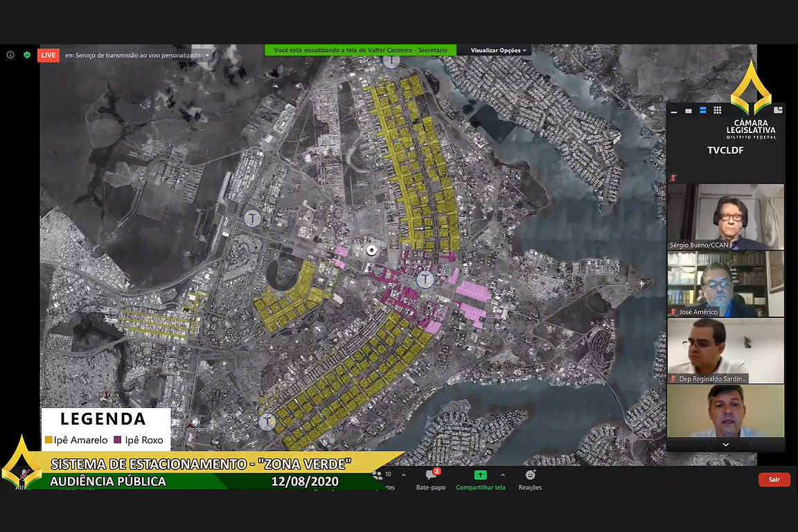Click Ipê Amarelo yellow legend swatch
The image size is (798, 532).
click(48, 440)
